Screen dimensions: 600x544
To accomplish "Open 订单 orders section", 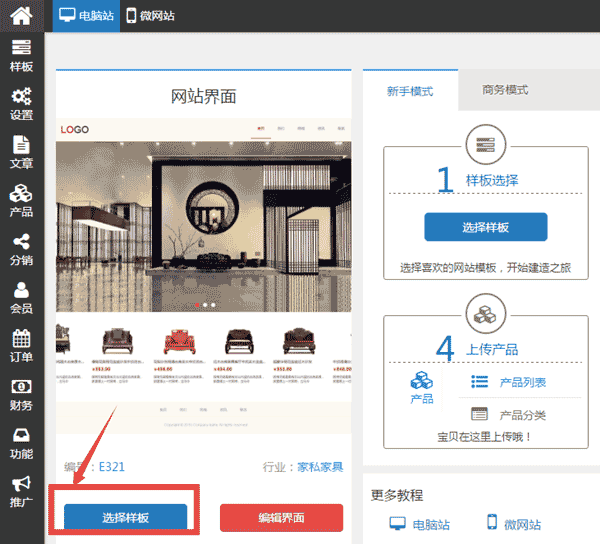I will pos(21,346).
